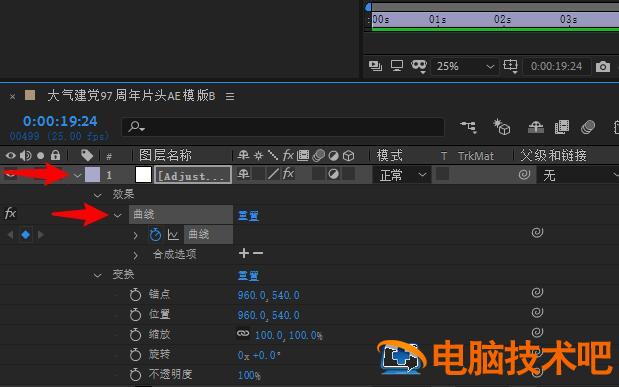
Task: Toggle the effects fx switch on layer 1
Action: 288,174
